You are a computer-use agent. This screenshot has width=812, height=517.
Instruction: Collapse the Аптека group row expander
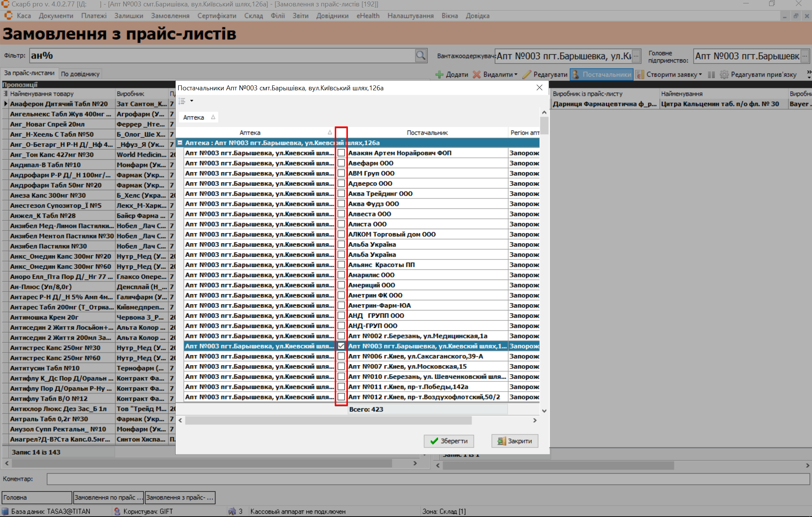point(180,143)
